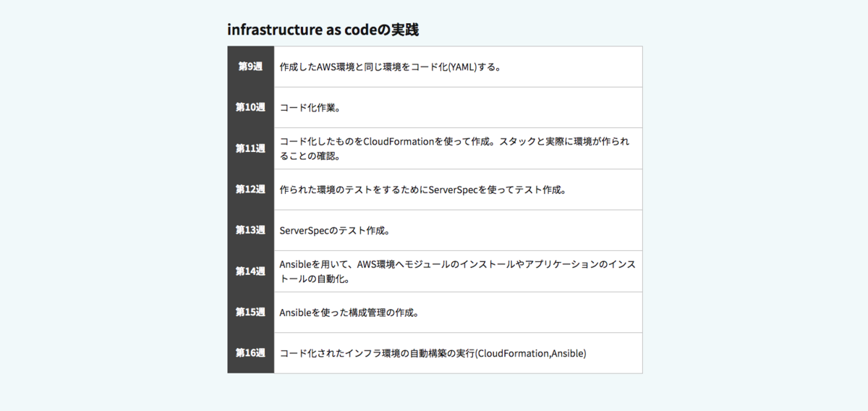Click "ServerSpecのテスト作成。" text
The image size is (868, 411).
335,231
